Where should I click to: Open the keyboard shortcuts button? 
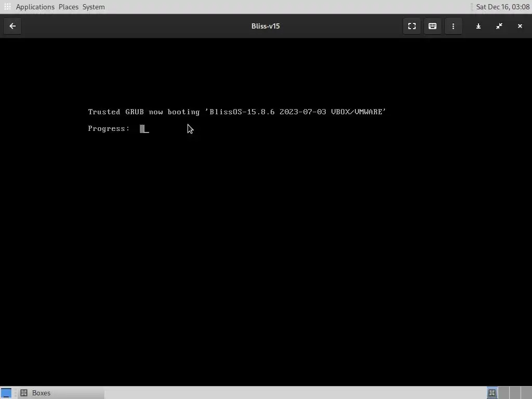point(433,26)
